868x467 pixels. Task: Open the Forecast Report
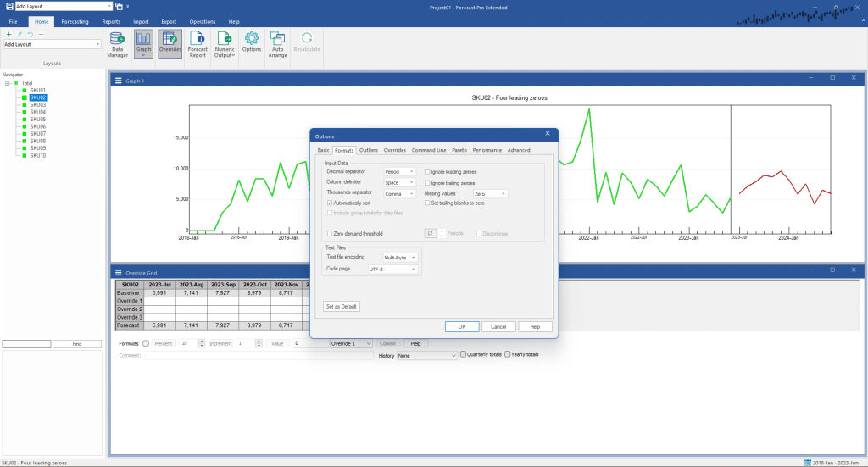(x=198, y=44)
